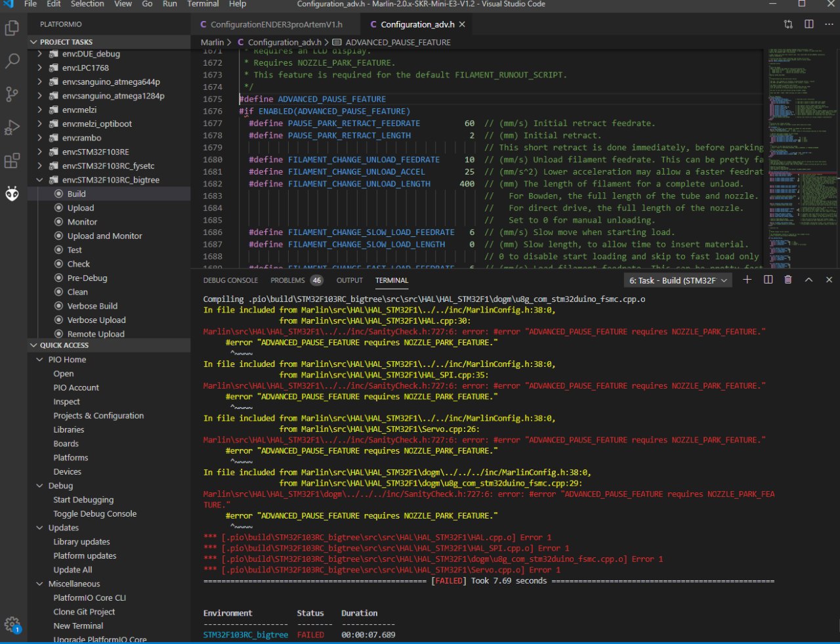The width and height of the screenshot is (840, 644).
Task: Open the Manage gear icon
Action: point(12,624)
